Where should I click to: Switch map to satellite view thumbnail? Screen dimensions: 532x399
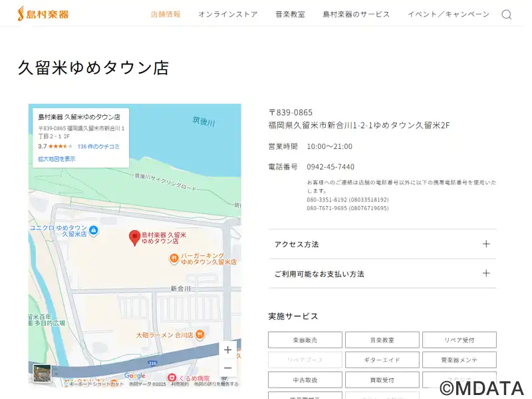click(x=42, y=373)
